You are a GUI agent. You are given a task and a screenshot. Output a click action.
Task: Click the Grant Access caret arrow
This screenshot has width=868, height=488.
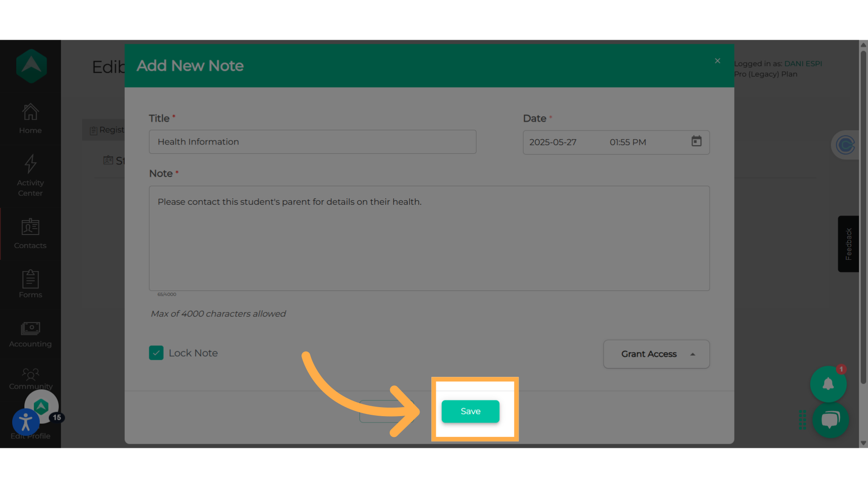[x=693, y=354]
